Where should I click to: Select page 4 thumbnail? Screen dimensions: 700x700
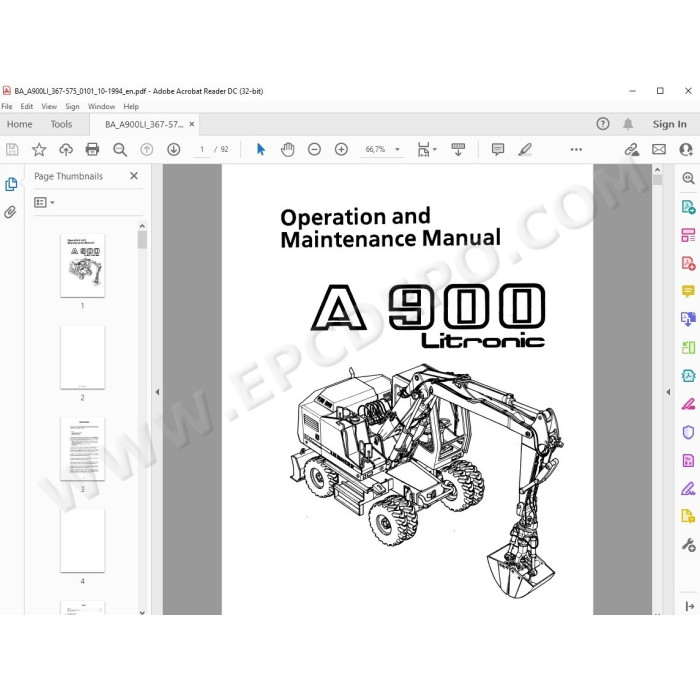83,541
